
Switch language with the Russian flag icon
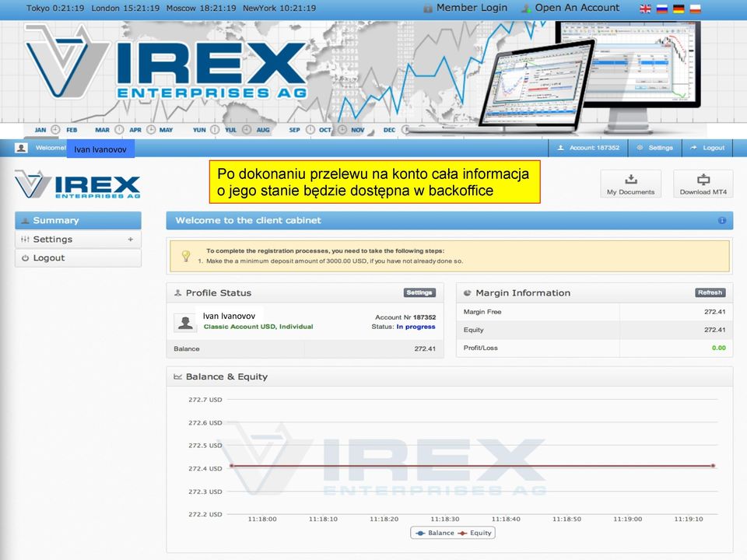(x=661, y=9)
